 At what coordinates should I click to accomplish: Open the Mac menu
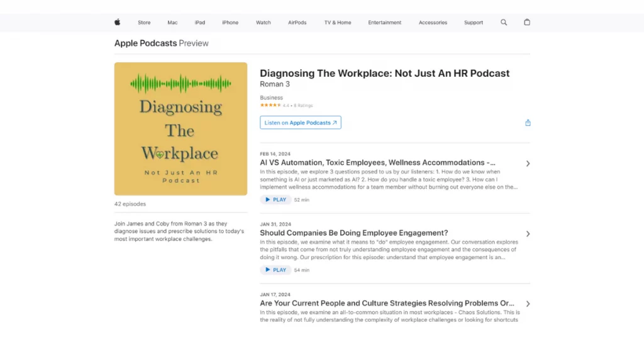(172, 23)
